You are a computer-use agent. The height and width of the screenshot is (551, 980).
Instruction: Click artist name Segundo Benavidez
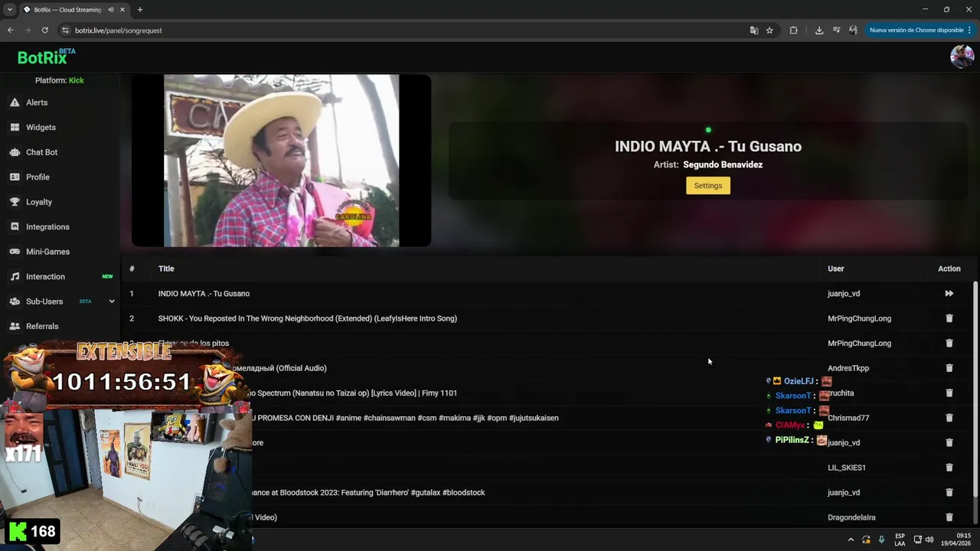(x=723, y=165)
